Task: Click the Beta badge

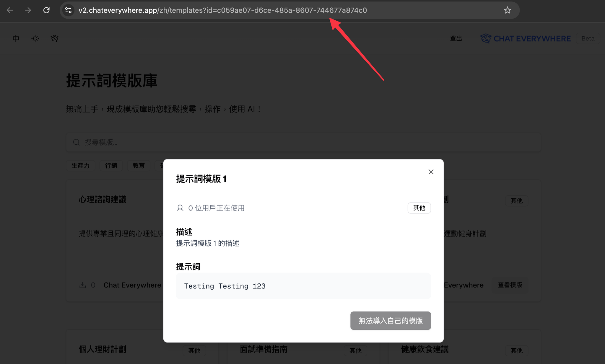Action: coord(588,39)
